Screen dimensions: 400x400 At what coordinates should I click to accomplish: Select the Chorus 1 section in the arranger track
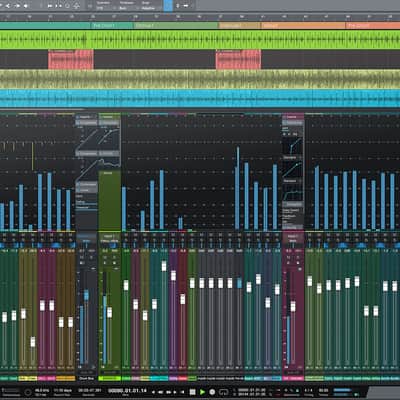point(176,25)
